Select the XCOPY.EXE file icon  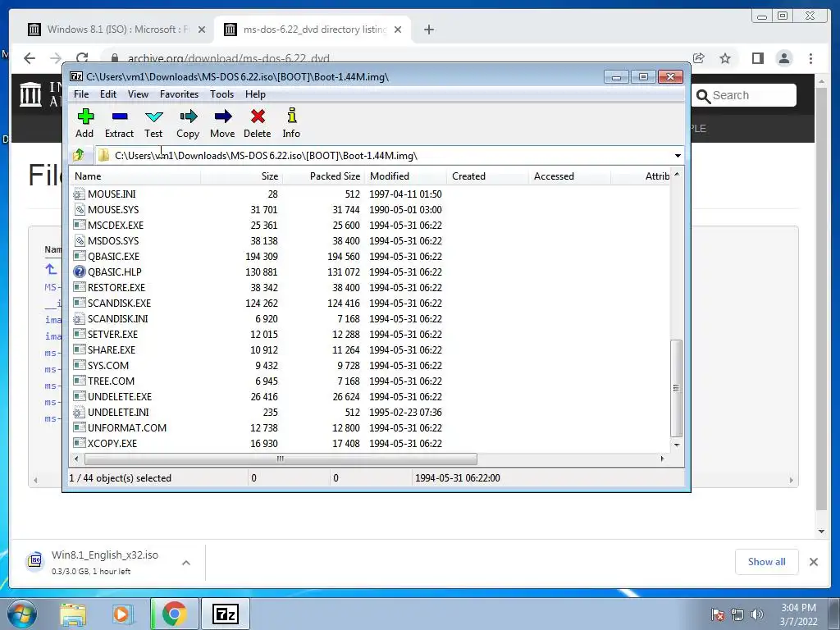pyautogui.click(x=80, y=443)
